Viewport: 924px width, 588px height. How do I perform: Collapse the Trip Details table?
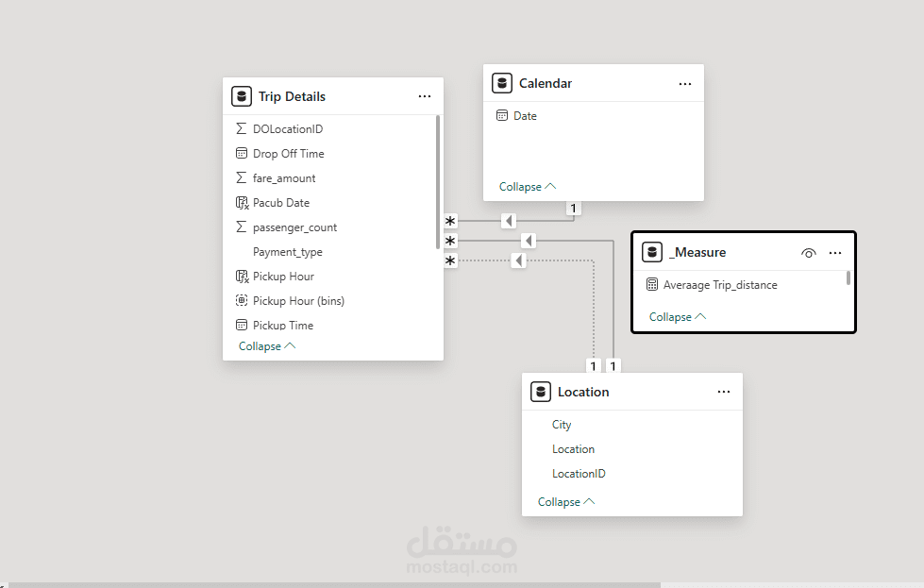coord(267,346)
